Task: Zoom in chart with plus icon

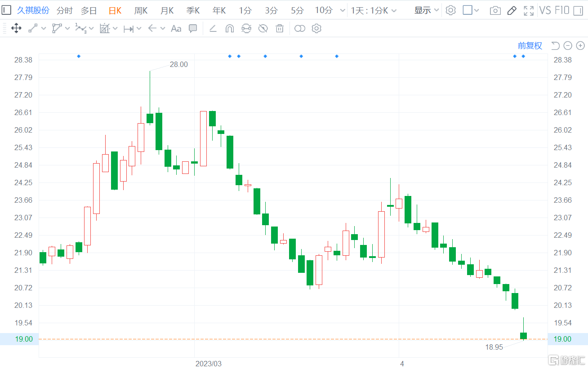Action: coord(580,45)
